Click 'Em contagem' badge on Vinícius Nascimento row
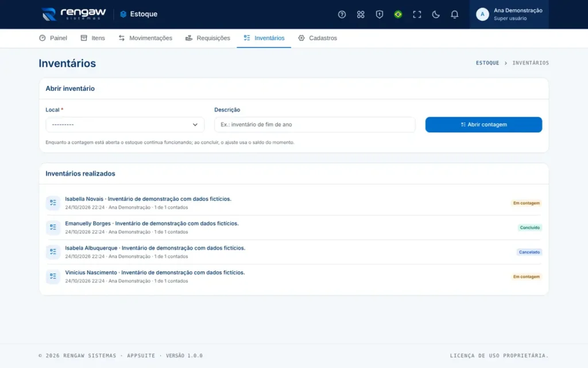The width and height of the screenshot is (588, 368). tap(526, 277)
